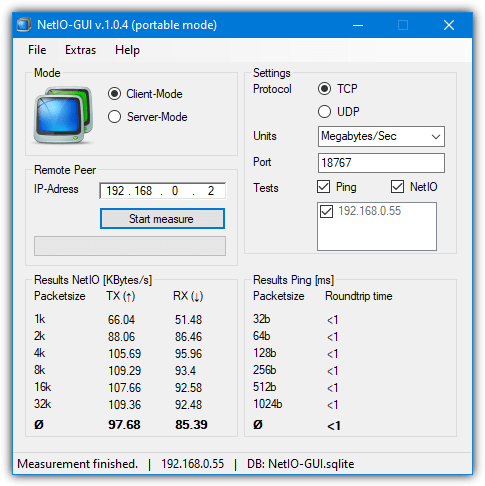The height and width of the screenshot is (486, 485).
Task: Open the Help menu
Action: pos(127,50)
